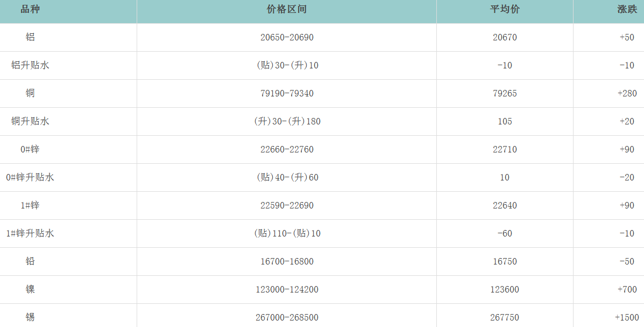
Task: Click the average price 267750
Action: 505,318
